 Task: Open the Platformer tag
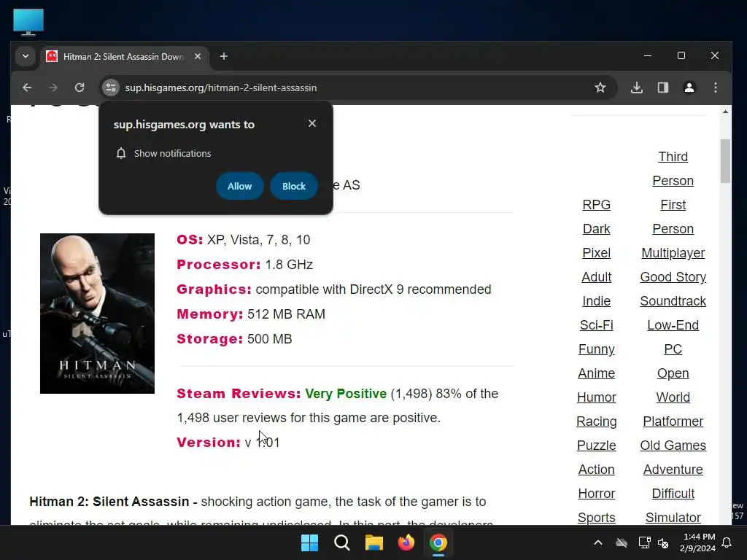pyautogui.click(x=673, y=421)
